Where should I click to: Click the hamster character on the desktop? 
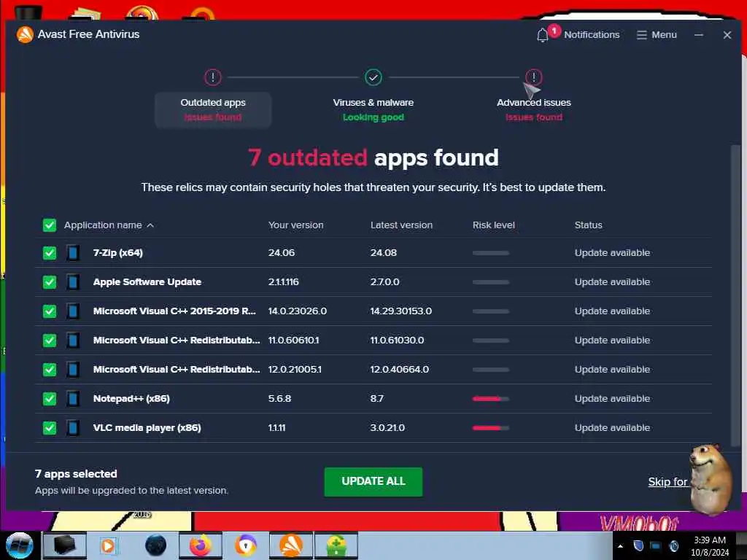click(x=711, y=480)
